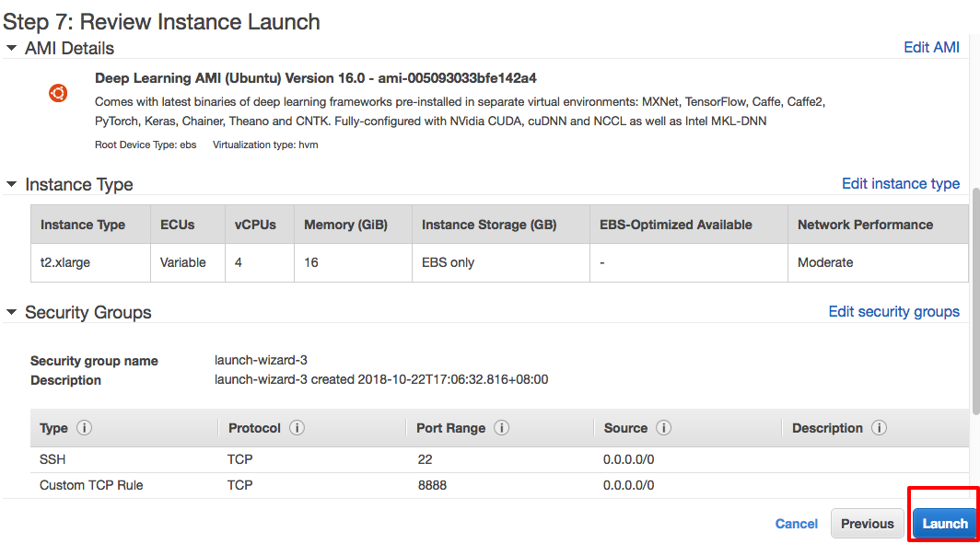This screenshot has width=980, height=544.
Task: Click the launch-wizard-3 security group name
Action: (x=251, y=360)
